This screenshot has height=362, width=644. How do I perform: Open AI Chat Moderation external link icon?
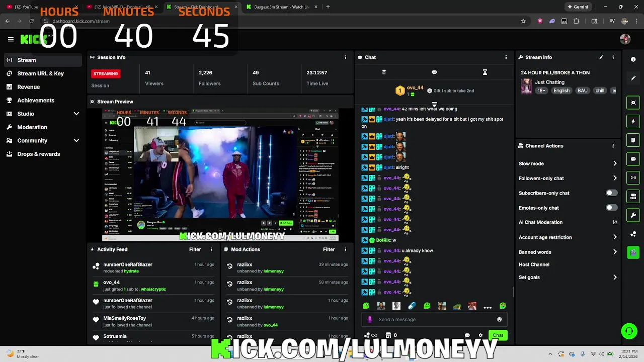[x=615, y=222]
